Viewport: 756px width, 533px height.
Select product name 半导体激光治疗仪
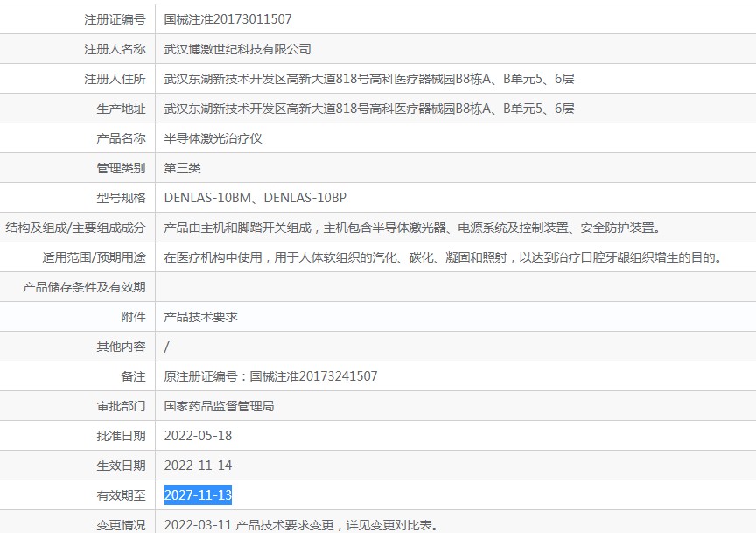(x=213, y=138)
